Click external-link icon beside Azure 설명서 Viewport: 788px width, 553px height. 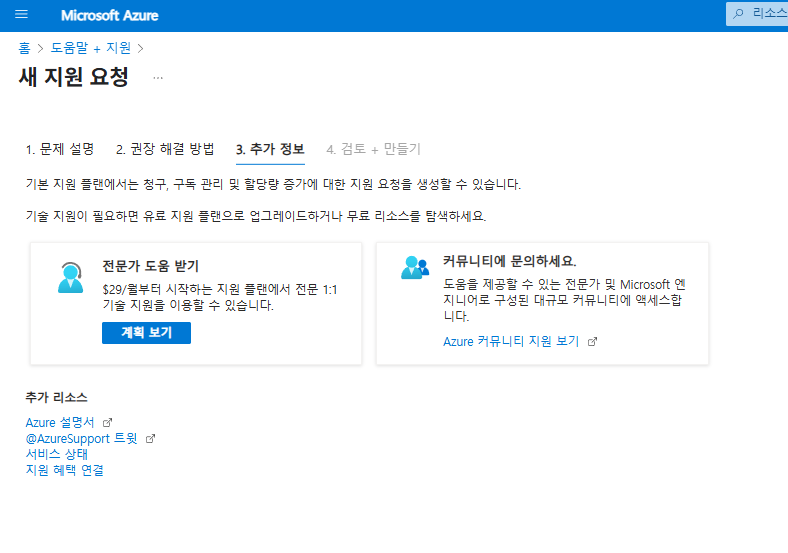click(x=107, y=423)
